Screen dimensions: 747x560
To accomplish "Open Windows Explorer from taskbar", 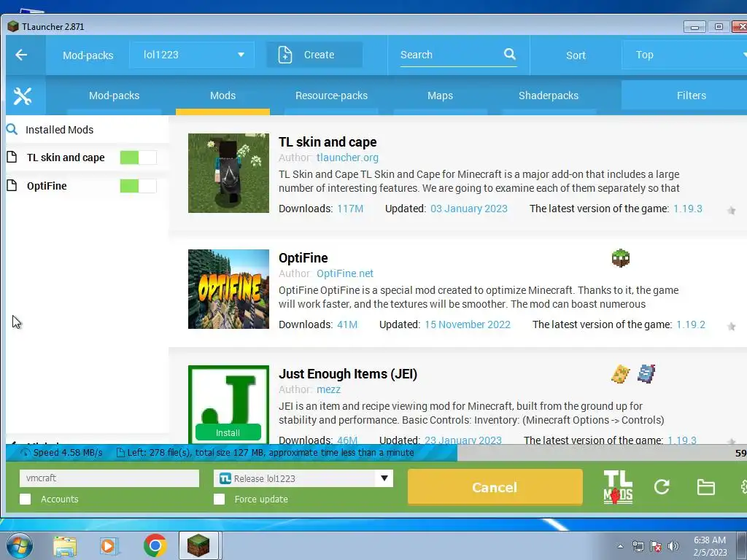I will tap(65, 545).
